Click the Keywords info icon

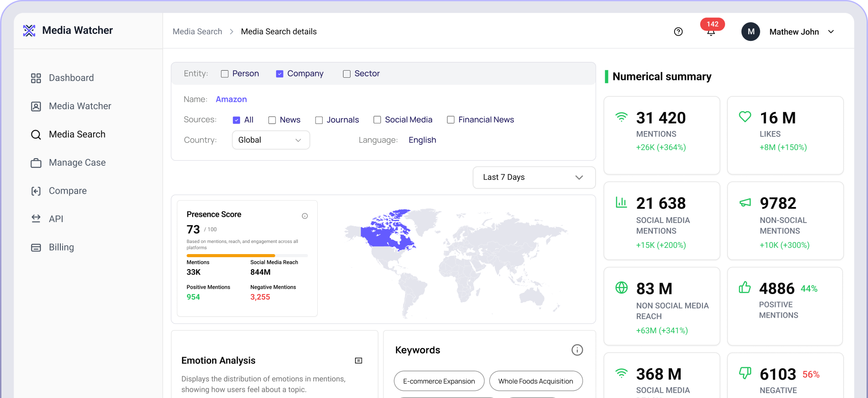[x=577, y=350]
